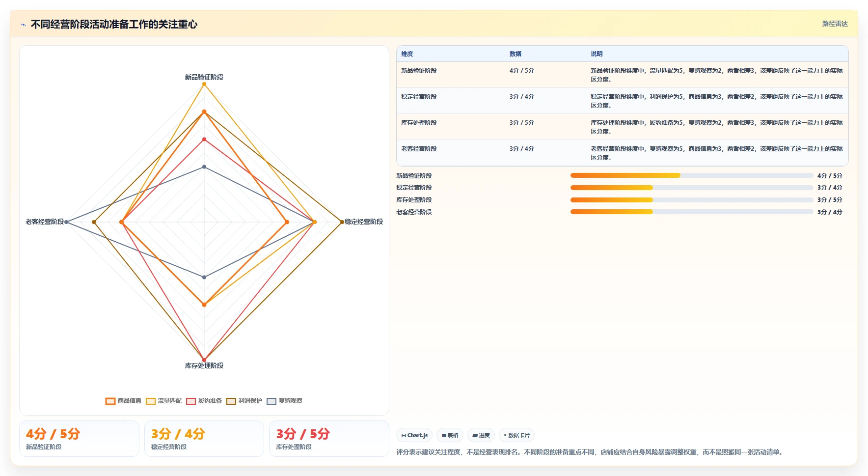
Task: Toggle the 复购观察 legend series
Action: (284, 401)
